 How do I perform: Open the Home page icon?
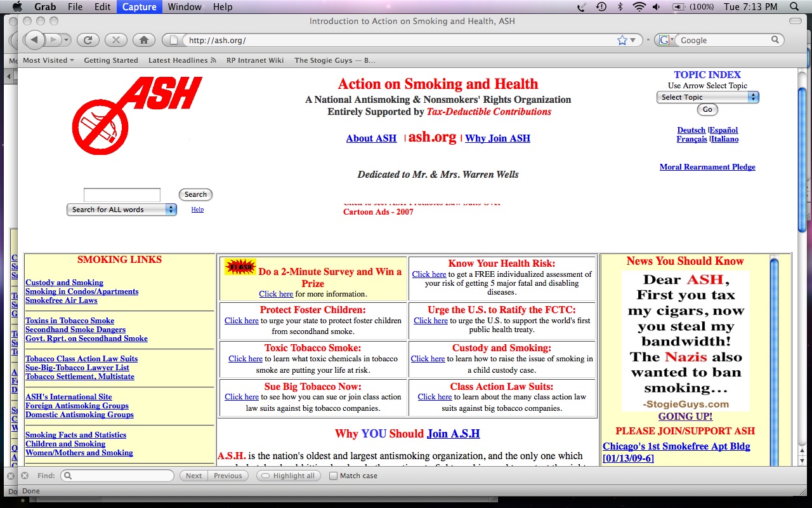coord(143,40)
